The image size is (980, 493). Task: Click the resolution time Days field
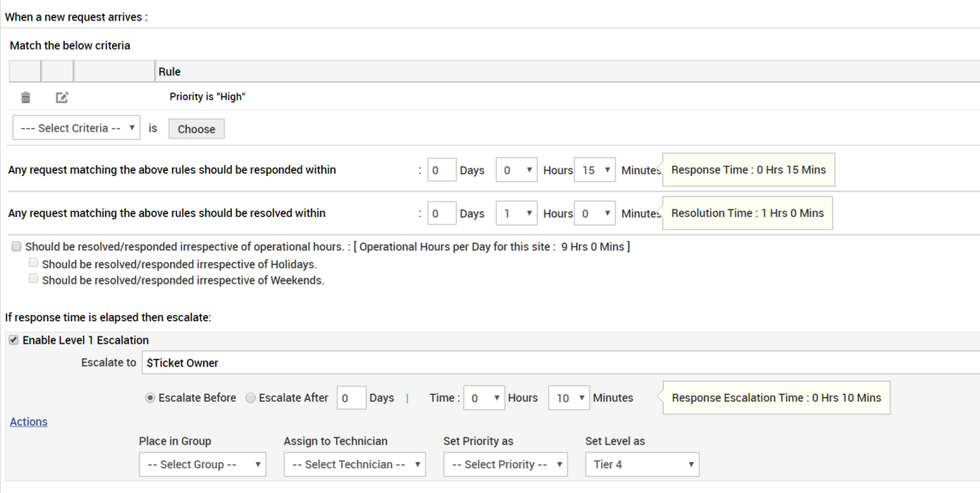click(441, 214)
